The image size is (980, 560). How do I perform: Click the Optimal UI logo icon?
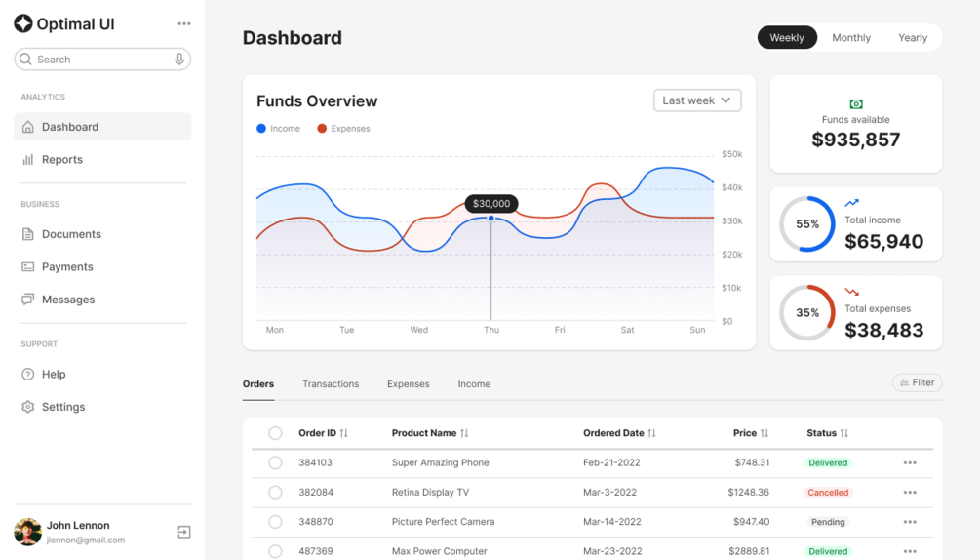(x=23, y=23)
